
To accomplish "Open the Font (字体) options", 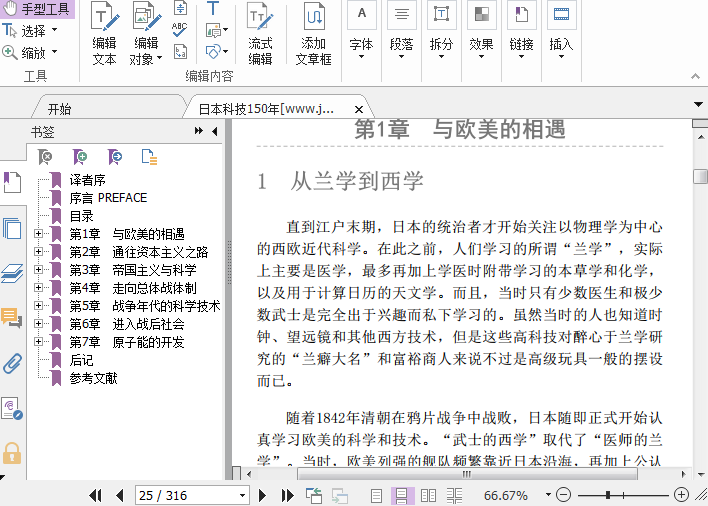I will tap(361, 31).
